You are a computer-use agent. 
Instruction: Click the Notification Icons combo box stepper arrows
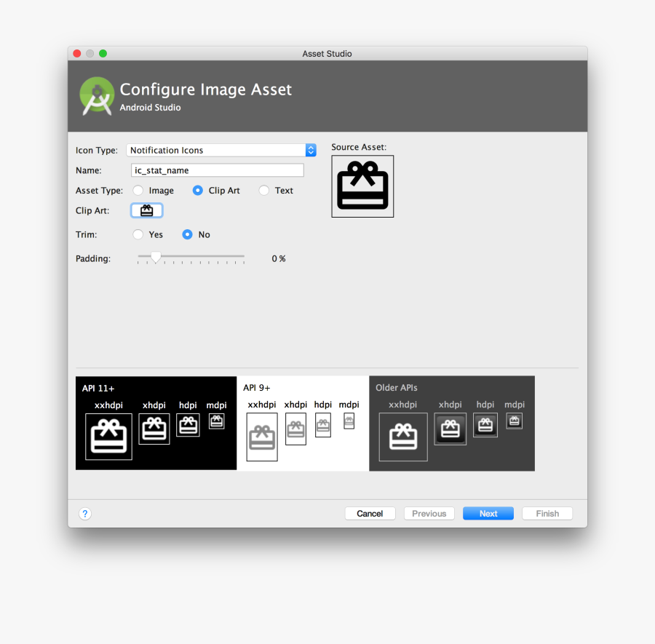tap(311, 150)
